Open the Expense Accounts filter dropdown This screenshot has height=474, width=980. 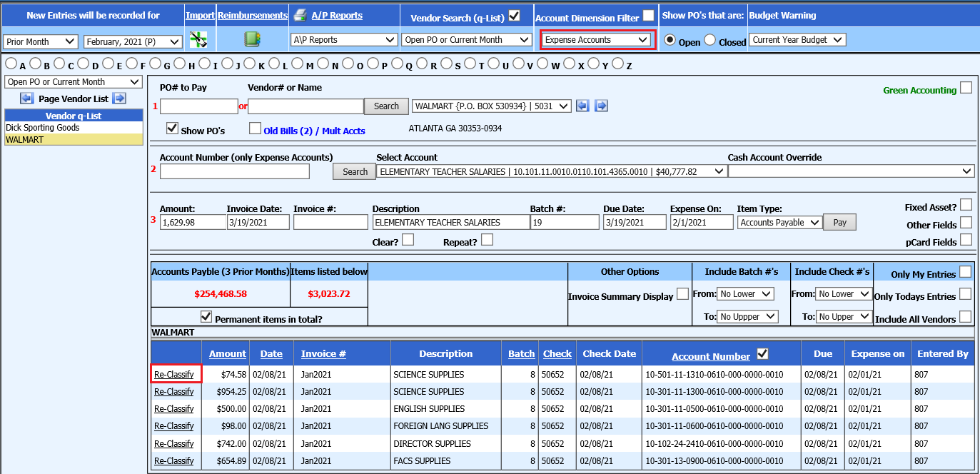[x=597, y=39]
